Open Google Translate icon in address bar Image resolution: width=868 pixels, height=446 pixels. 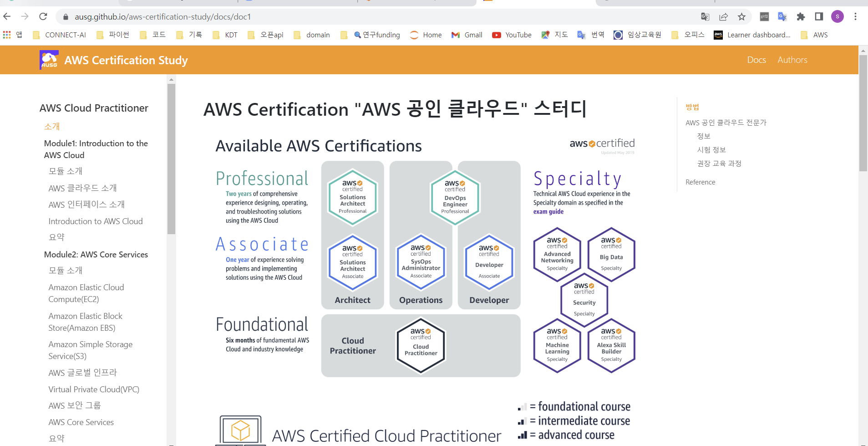pos(705,17)
